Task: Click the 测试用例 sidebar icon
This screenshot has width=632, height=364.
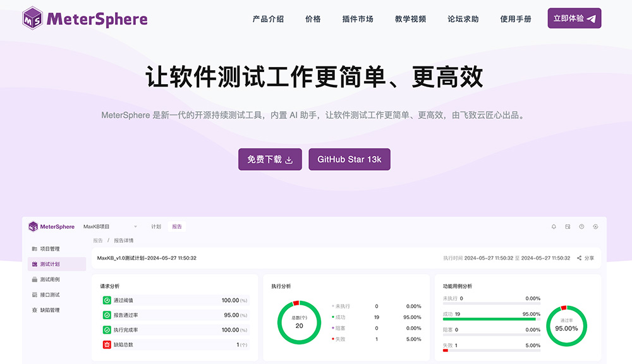Action: (x=35, y=279)
